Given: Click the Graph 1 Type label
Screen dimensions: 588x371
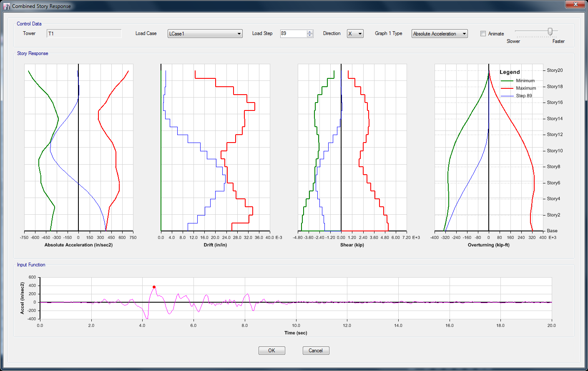Looking at the screenshot, I should click(x=389, y=33).
